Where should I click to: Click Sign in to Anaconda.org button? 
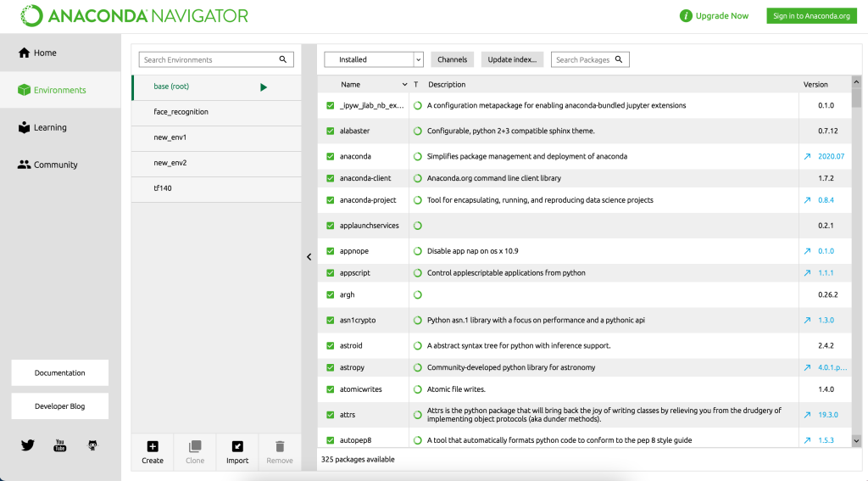(x=811, y=16)
